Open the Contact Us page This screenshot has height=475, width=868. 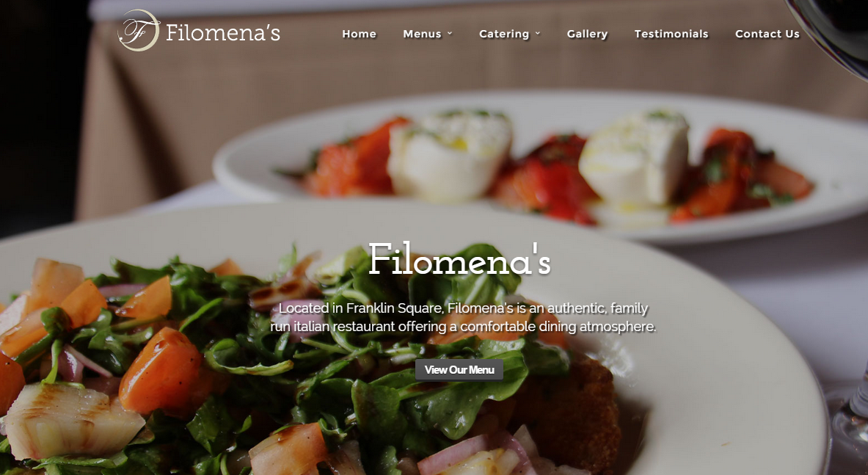[767, 34]
